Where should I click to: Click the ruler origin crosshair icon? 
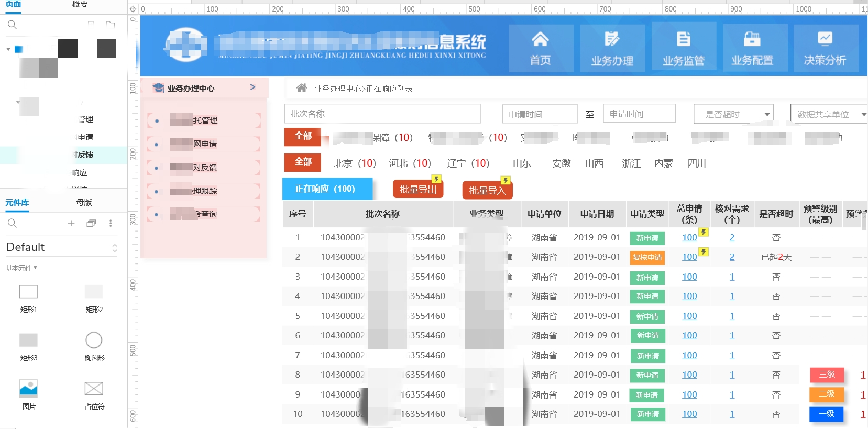133,9
